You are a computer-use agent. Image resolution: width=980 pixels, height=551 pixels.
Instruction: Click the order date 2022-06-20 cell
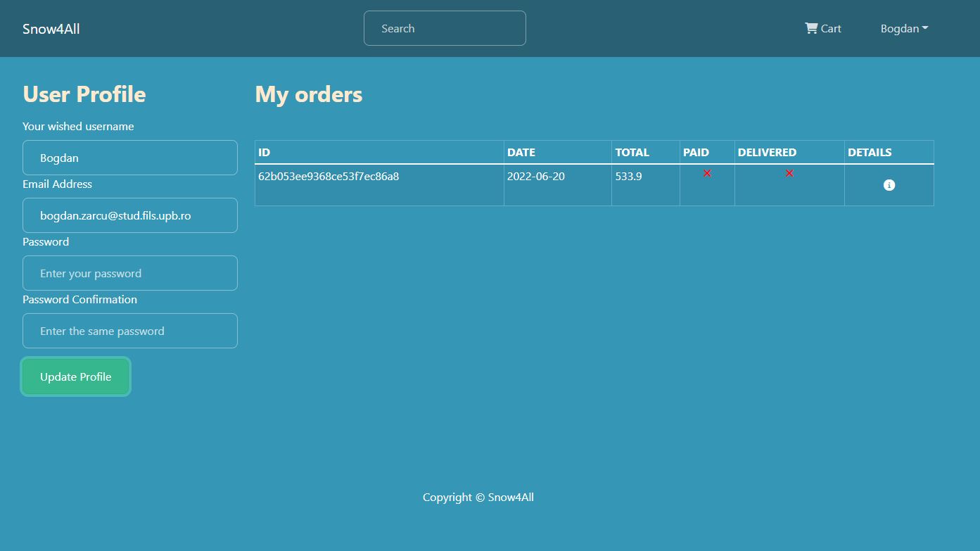coord(536,176)
